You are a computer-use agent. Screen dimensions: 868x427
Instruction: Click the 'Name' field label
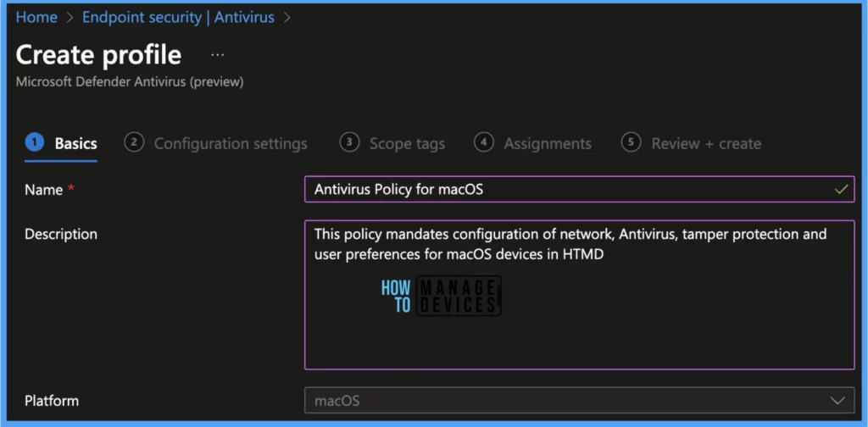tap(44, 190)
